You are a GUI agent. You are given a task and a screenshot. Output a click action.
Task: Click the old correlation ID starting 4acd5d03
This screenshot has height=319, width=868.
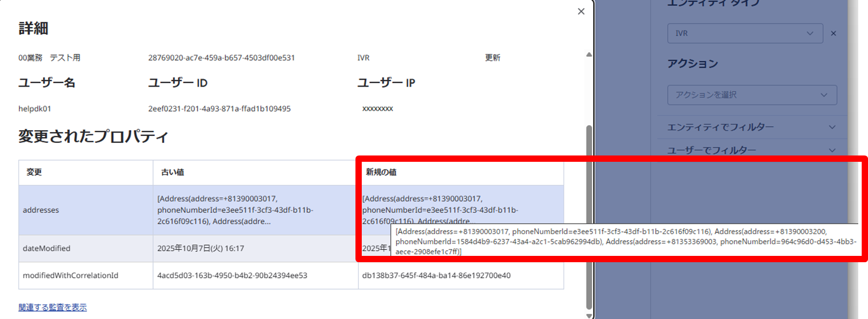(232, 275)
